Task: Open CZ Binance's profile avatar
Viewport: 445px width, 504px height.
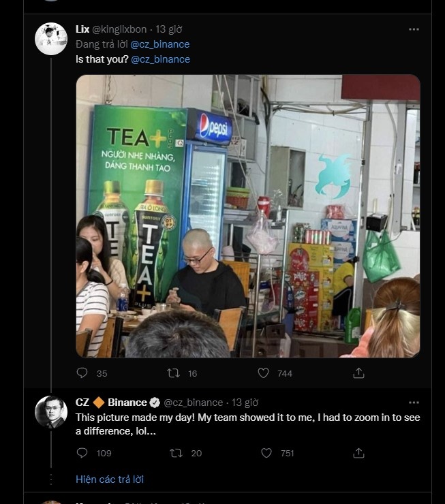Action: [x=50, y=412]
